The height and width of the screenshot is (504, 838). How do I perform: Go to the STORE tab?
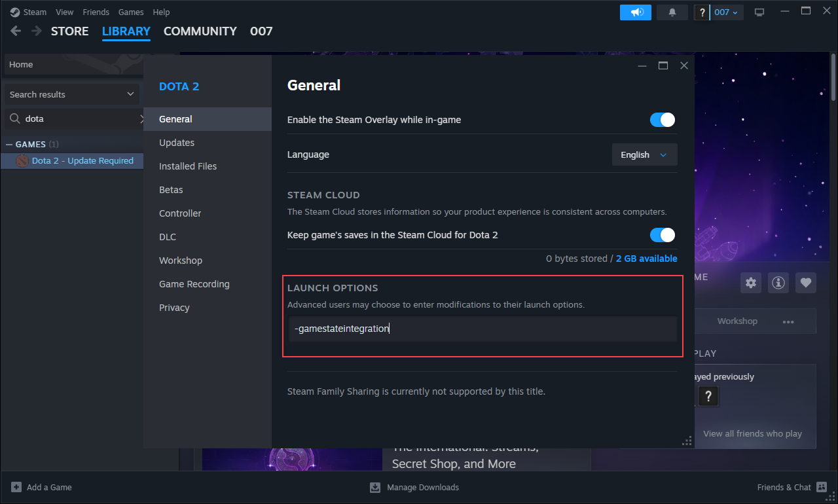(x=70, y=31)
